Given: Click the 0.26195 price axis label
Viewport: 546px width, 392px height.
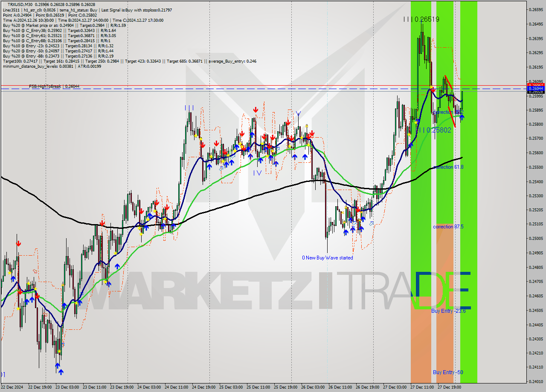Looking at the screenshot, I should coord(535,67).
